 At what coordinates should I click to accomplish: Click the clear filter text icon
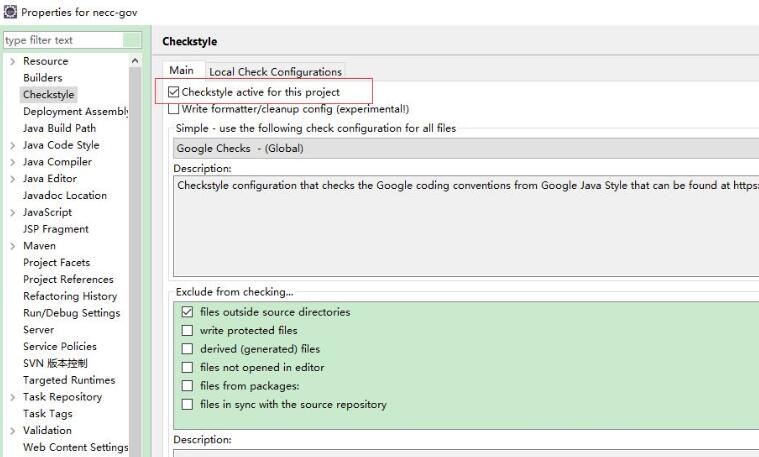tap(132, 40)
